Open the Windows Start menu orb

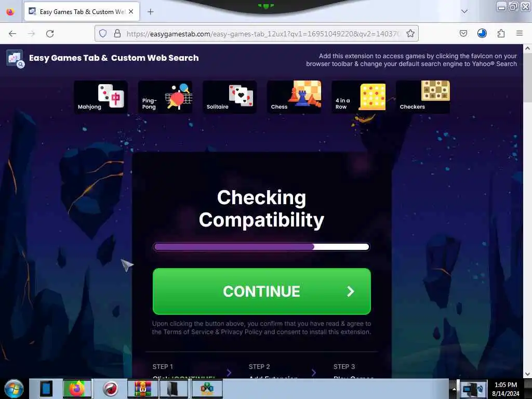pyautogui.click(x=14, y=389)
